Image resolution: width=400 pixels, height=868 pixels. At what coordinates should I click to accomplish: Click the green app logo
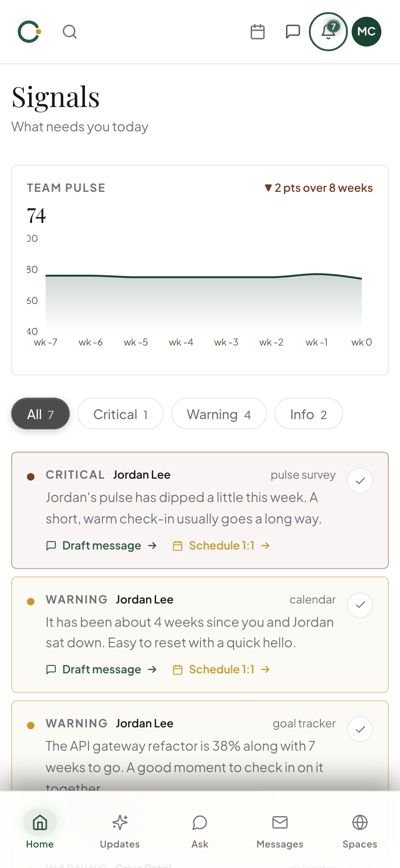coord(29,32)
